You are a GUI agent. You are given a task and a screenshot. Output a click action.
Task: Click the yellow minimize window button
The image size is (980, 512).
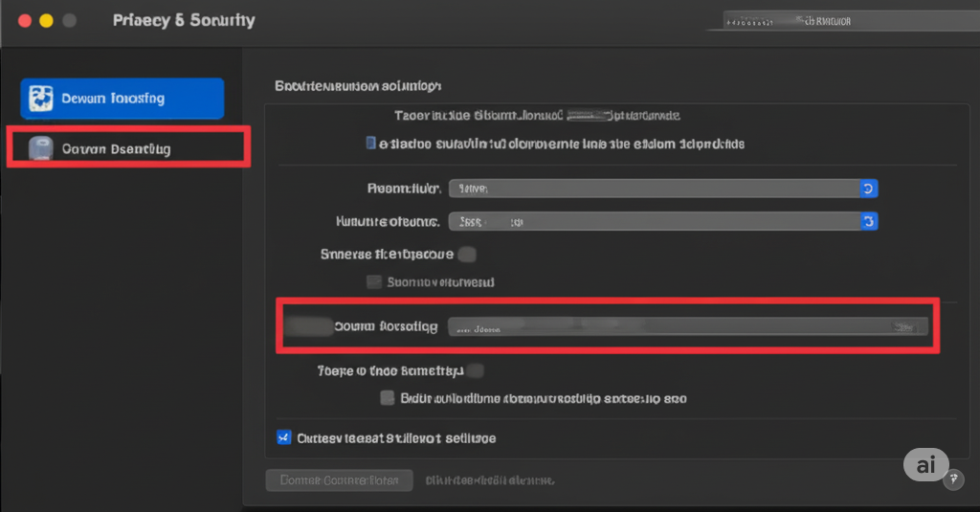tap(46, 21)
